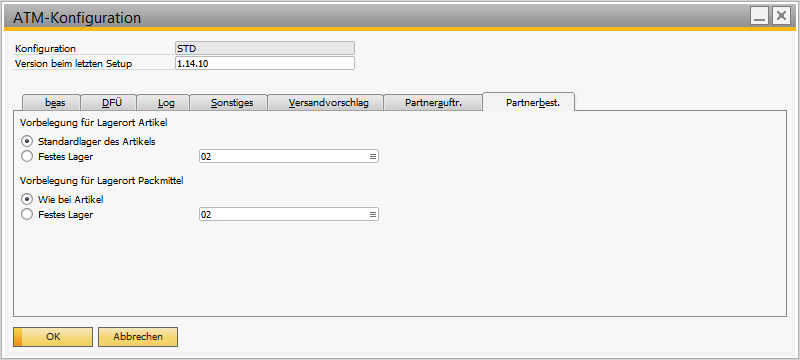Focus the Version beim letzten Setup field
This screenshot has width=800, height=360.
click(x=265, y=63)
